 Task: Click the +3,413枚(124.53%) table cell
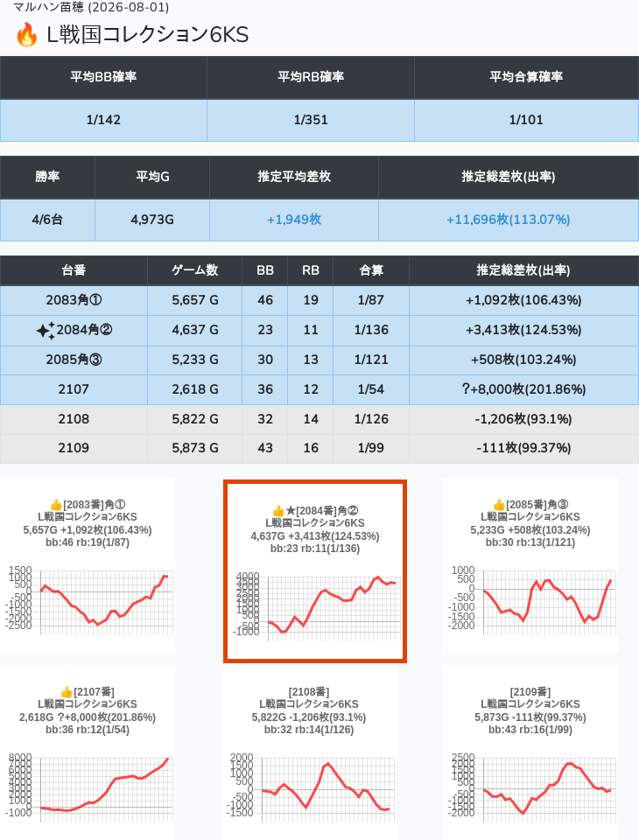[x=523, y=330]
